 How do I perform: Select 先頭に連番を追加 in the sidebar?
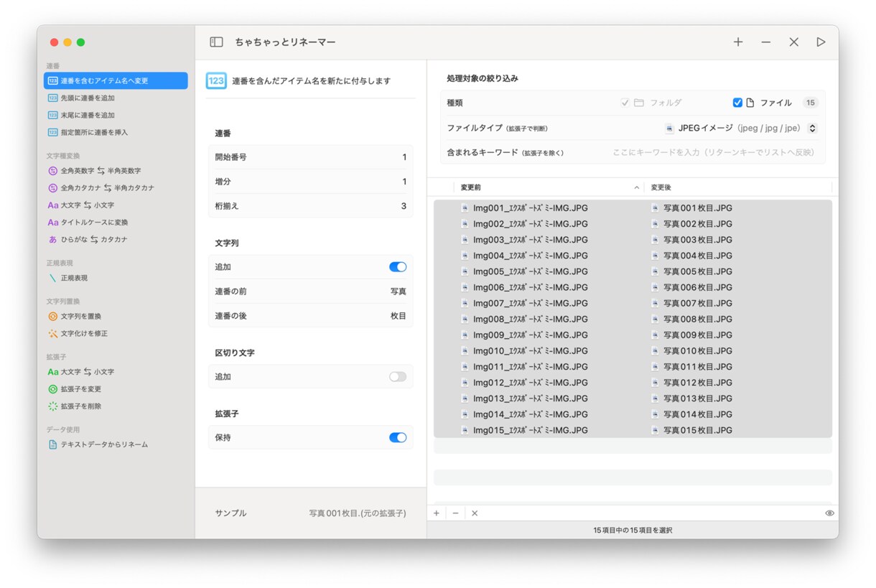(x=116, y=98)
